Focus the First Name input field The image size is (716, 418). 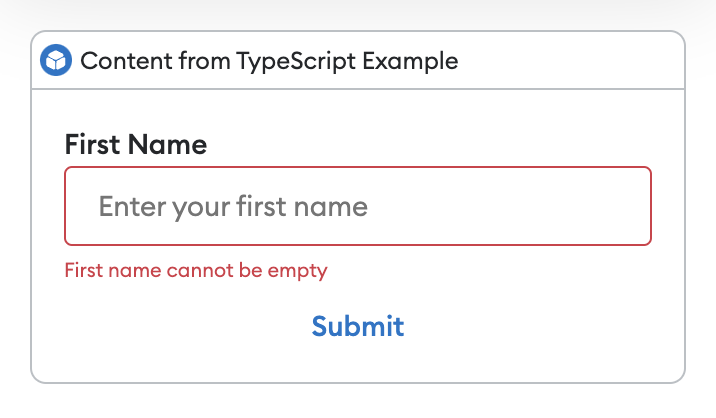(358, 206)
